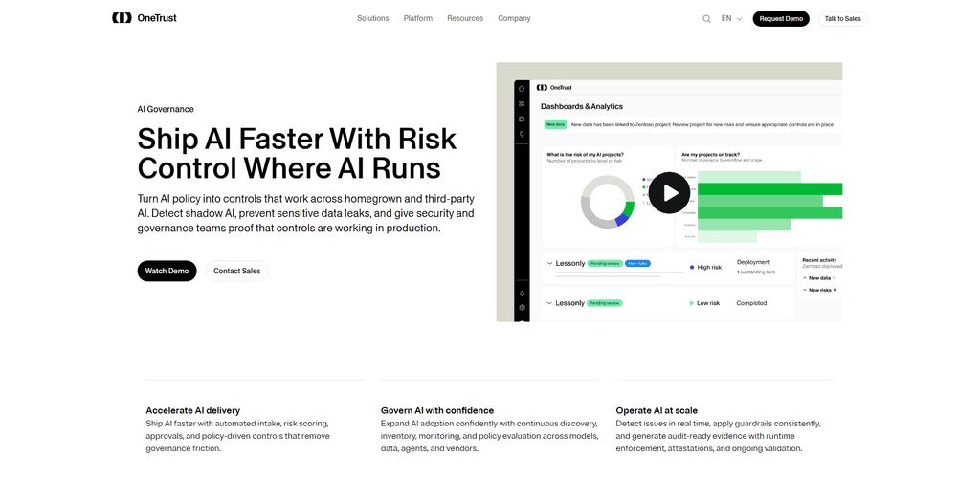Click the blue New risks badge beside Lessonly
The image size is (980, 479).
tap(638, 264)
